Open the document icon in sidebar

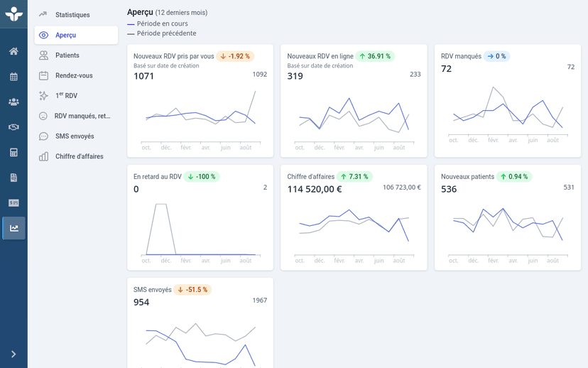[x=13, y=178]
